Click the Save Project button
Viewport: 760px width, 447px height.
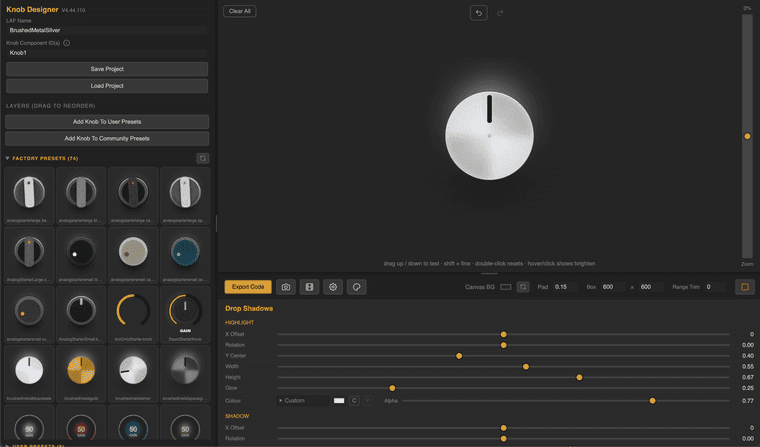click(x=107, y=69)
